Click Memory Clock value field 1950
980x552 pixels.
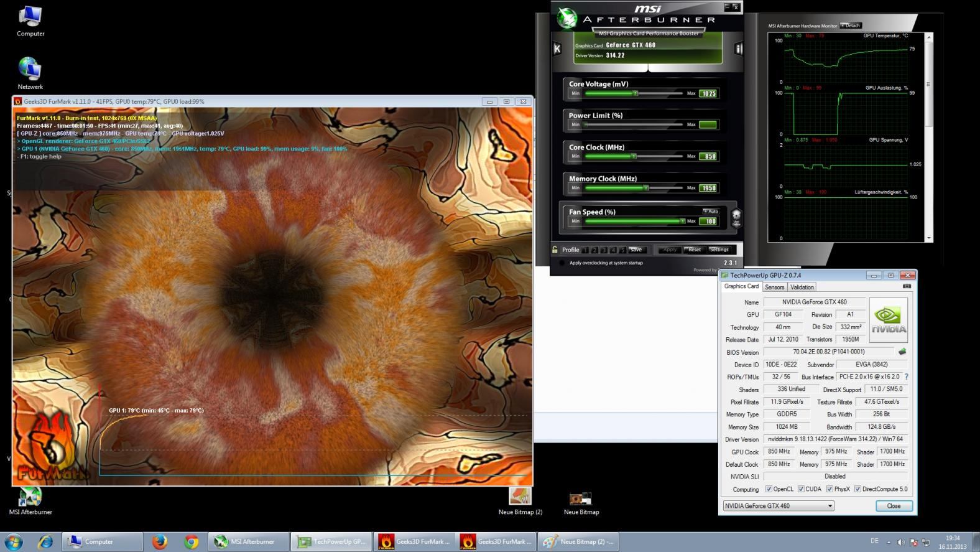tap(708, 188)
